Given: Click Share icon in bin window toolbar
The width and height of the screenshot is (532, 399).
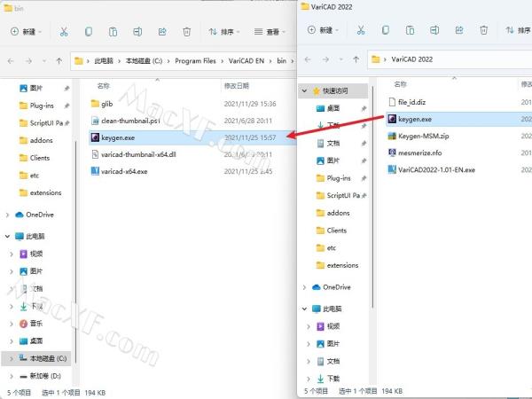Looking at the screenshot, I should (x=162, y=32).
